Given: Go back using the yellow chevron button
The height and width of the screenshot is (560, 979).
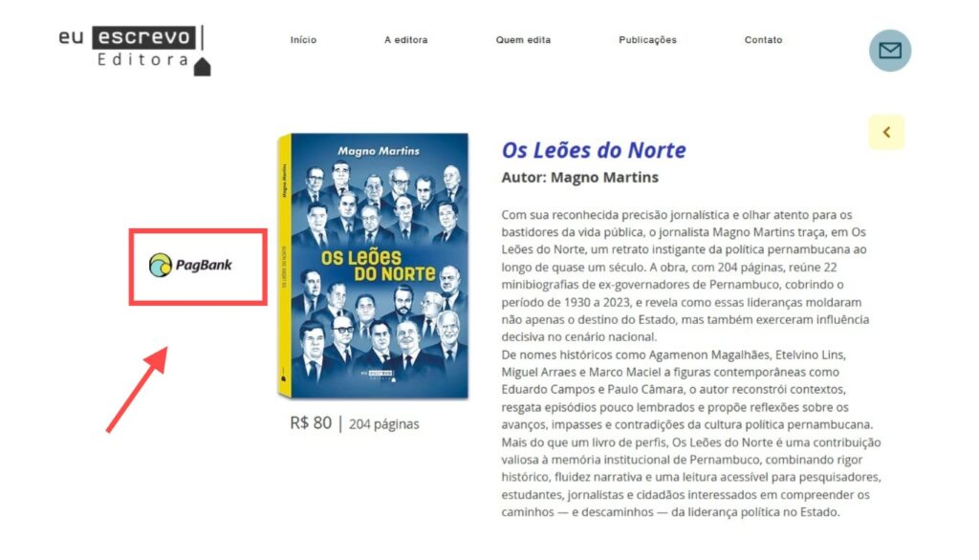Looking at the screenshot, I should click(886, 132).
